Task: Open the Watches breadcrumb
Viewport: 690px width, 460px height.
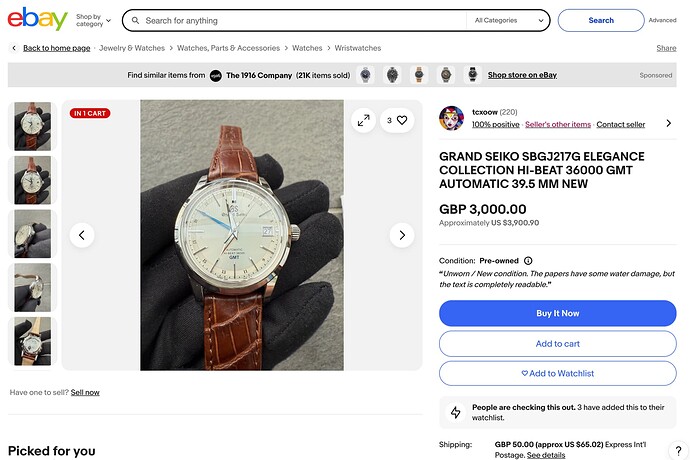Action: point(307,48)
